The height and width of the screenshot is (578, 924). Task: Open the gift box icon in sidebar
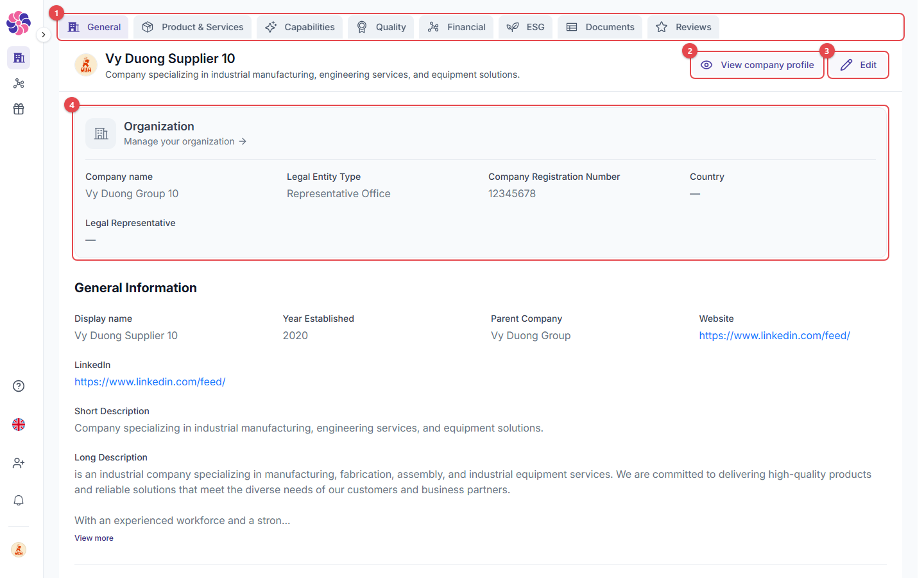point(19,109)
